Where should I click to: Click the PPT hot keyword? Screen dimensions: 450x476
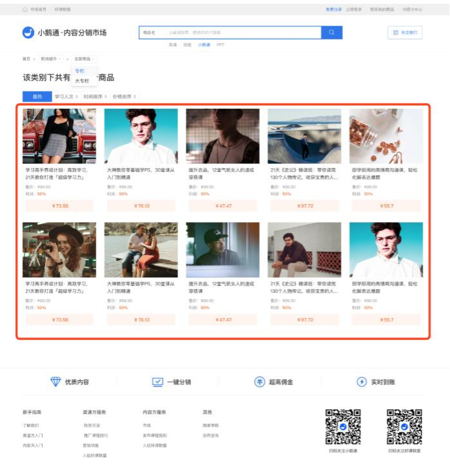click(x=220, y=45)
